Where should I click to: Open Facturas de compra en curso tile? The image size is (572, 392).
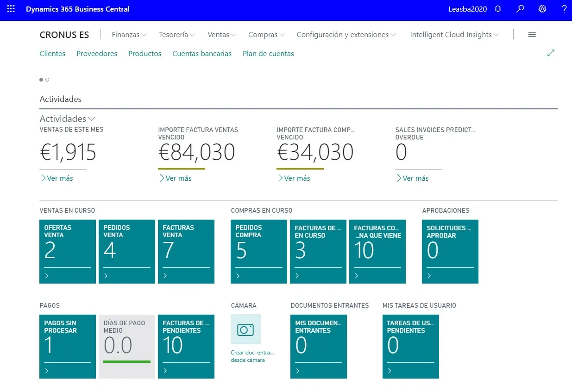pyautogui.click(x=318, y=252)
